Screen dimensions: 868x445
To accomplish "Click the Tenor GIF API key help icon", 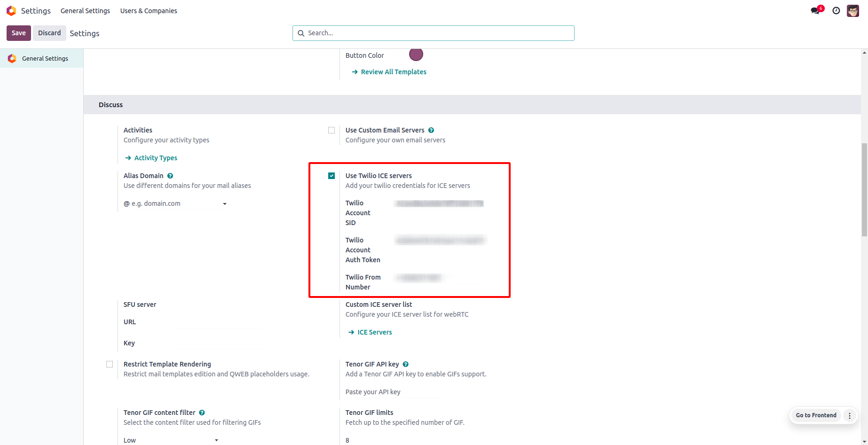I will (x=406, y=364).
